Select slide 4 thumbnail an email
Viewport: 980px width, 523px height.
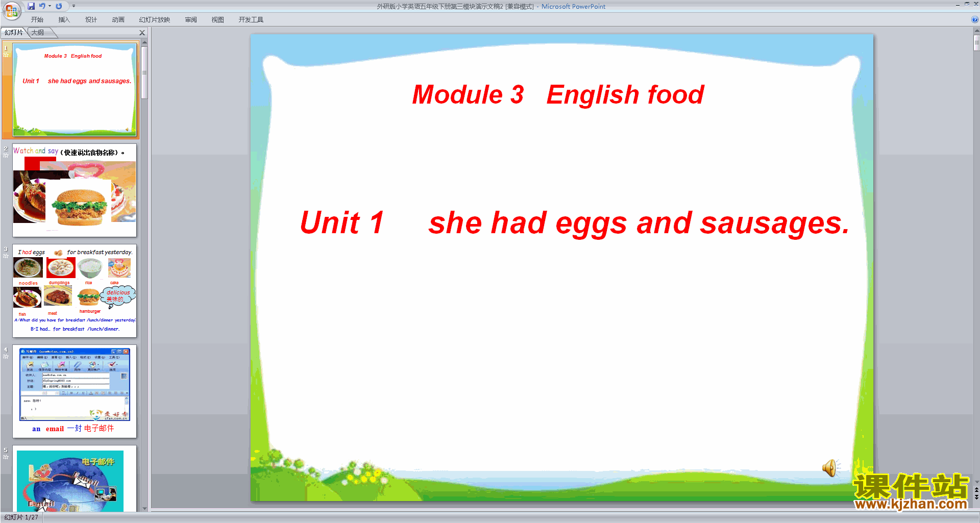click(75, 391)
